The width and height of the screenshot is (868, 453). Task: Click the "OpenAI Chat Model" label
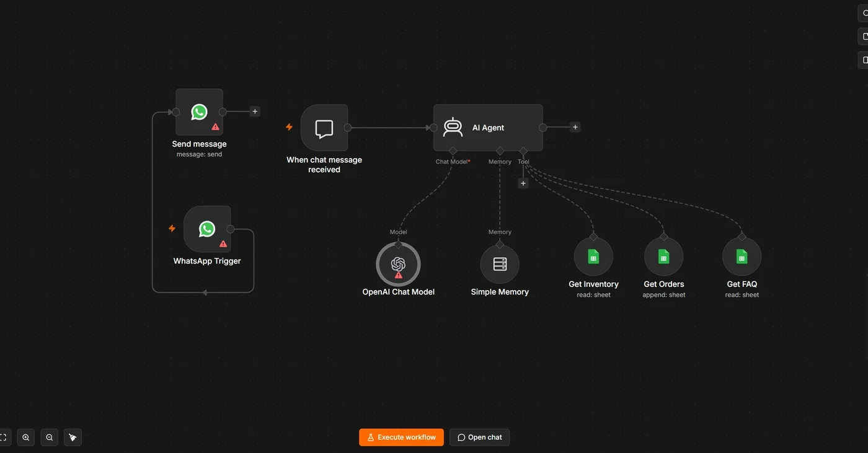(399, 292)
